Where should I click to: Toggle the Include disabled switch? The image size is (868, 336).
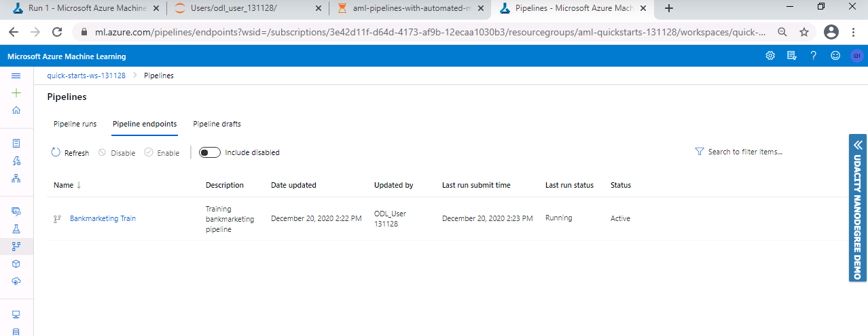210,152
